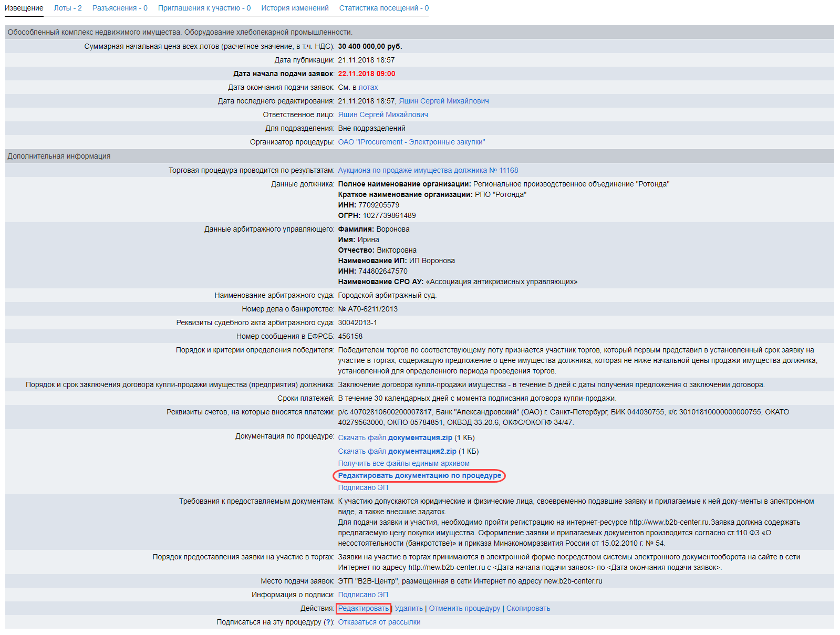840x635 pixels.
Task: Open Яшин Сергей Михайлович in Ответственное лицо row
Action: (382, 114)
